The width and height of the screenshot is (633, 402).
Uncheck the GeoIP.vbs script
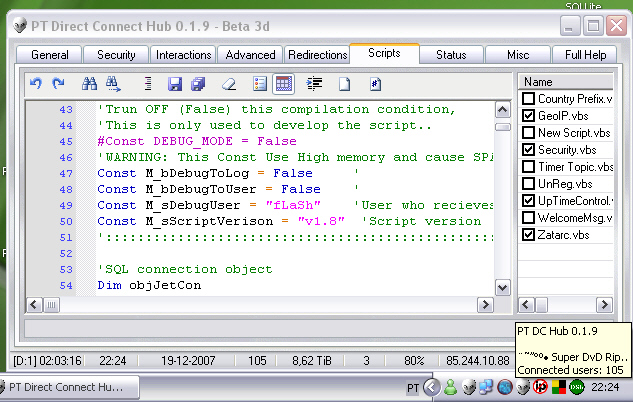click(x=528, y=116)
